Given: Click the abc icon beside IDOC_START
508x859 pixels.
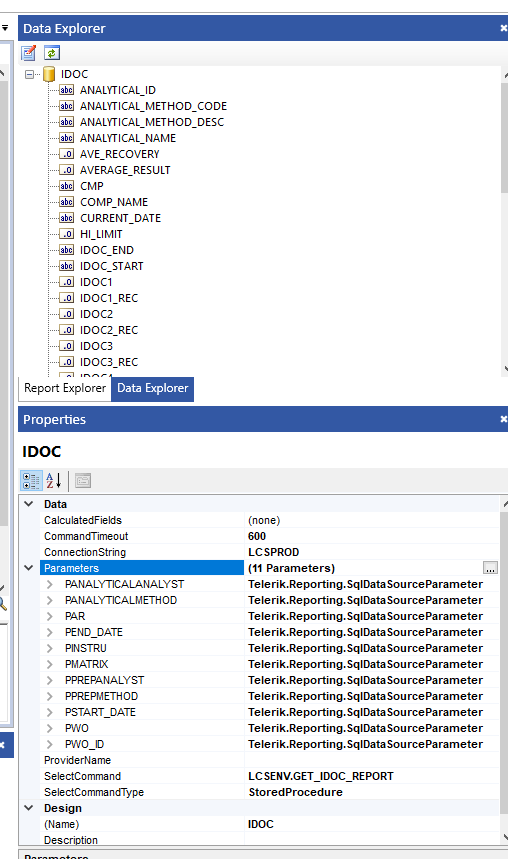Looking at the screenshot, I should tap(66, 266).
